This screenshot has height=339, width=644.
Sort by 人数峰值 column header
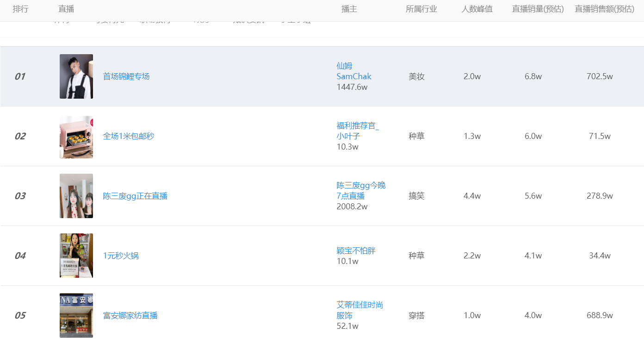pos(477,9)
